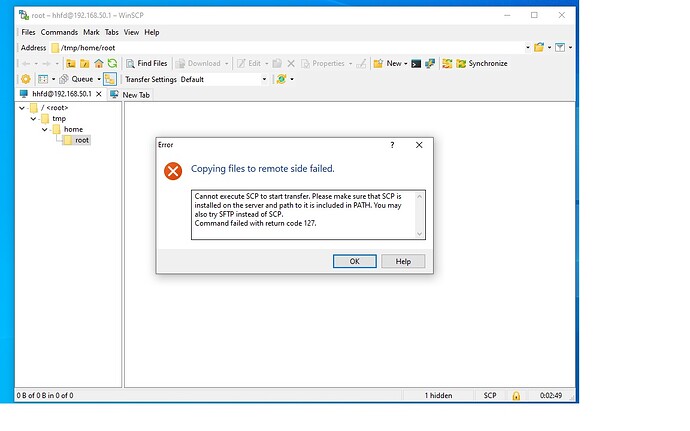Click Help in the Error dialog
This screenshot has width=690, height=431.
(403, 262)
